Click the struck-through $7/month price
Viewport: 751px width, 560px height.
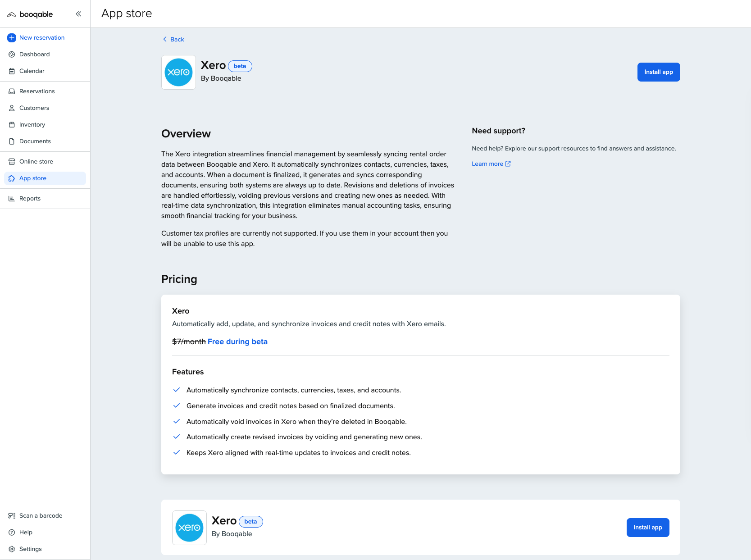click(x=189, y=342)
